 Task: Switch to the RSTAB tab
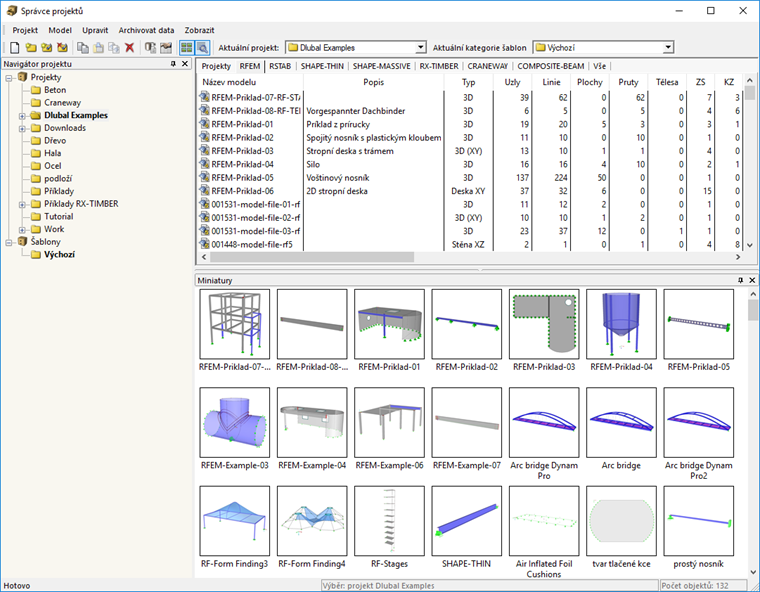[x=279, y=65]
